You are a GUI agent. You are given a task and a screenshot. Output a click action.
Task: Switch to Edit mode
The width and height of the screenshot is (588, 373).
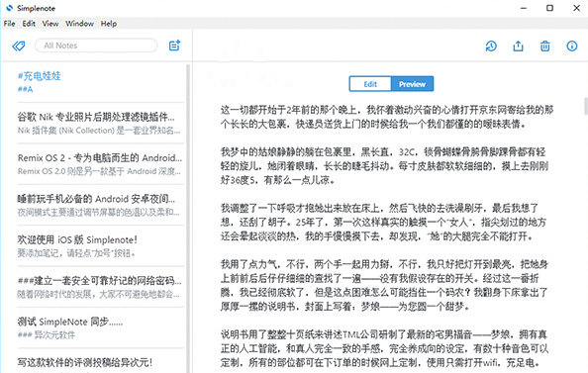coord(370,84)
